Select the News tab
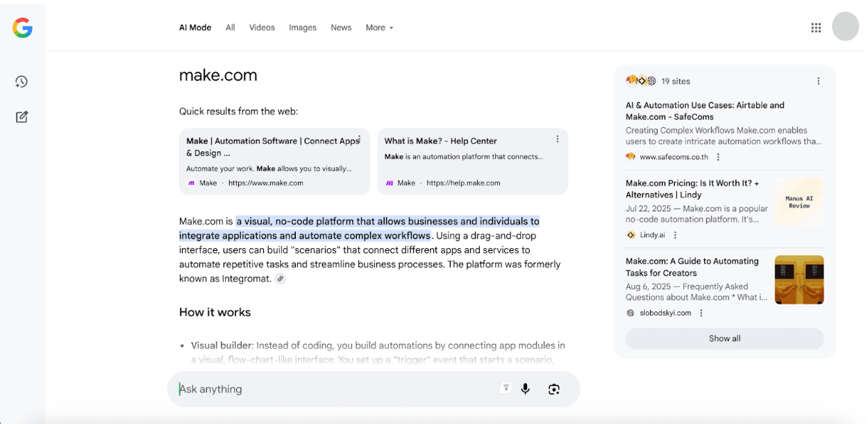868x424 pixels. [x=341, y=27]
